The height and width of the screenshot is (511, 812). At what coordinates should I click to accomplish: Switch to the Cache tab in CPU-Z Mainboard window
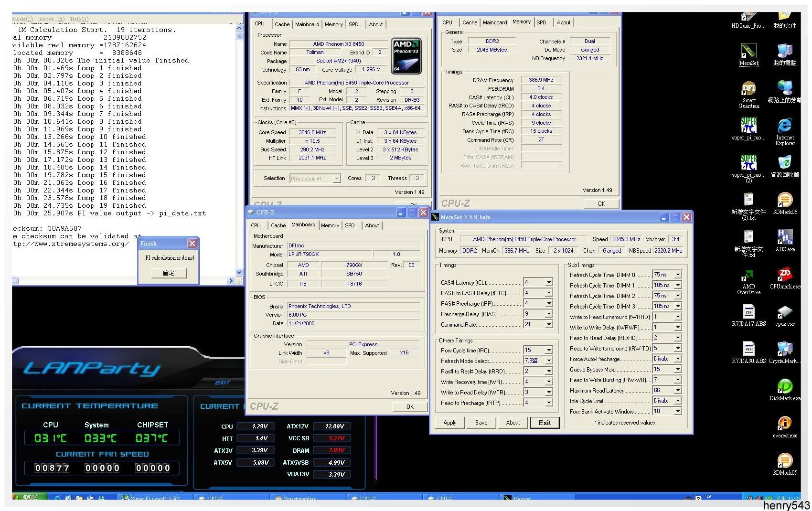[278, 225]
